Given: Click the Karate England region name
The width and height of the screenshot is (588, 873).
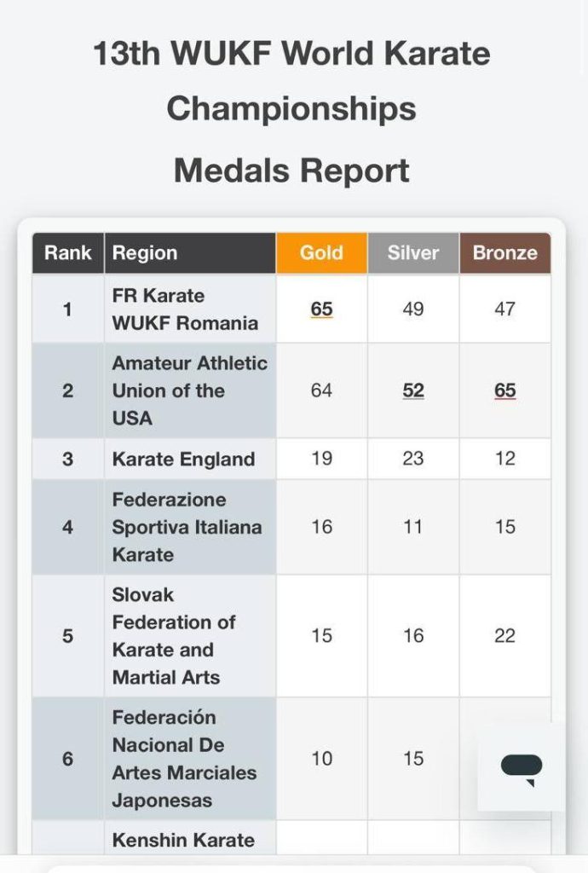Looking at the screenshot, I should (x=183, y=460).
